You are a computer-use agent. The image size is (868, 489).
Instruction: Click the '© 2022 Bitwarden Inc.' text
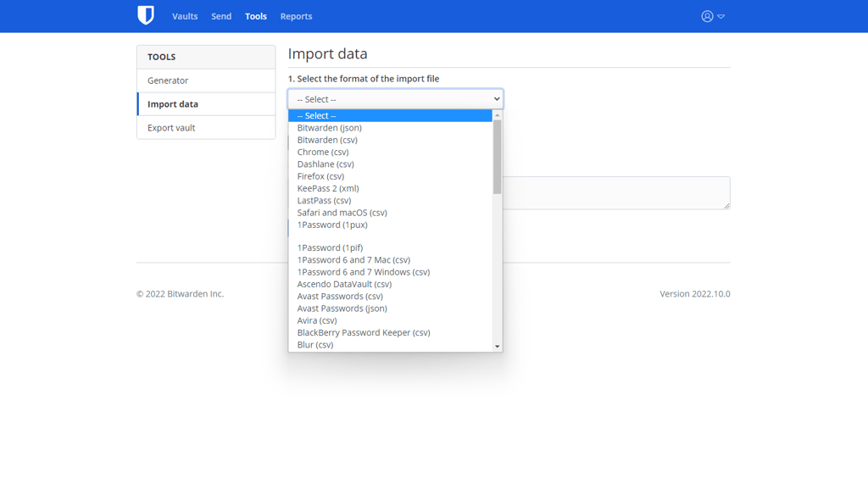[x=180, y=294]
